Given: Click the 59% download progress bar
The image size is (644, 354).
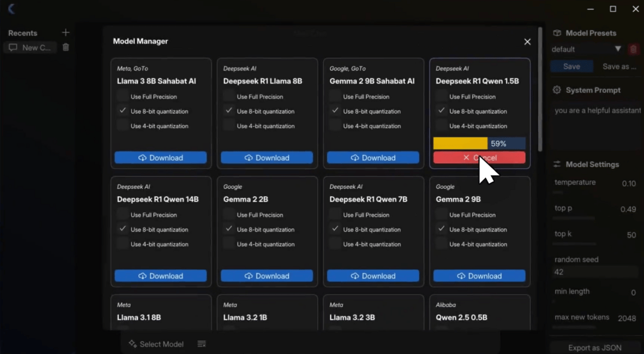Looking at the screenshot, I should [x=479, y=143].
